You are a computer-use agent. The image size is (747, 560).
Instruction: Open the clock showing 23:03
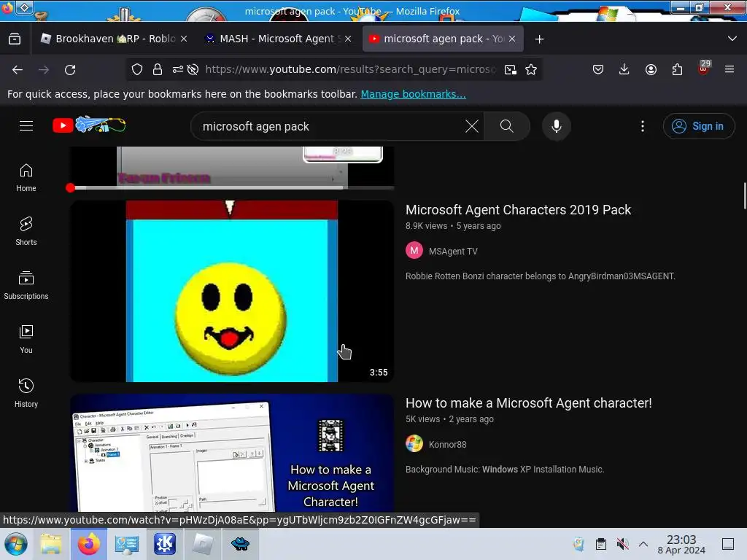tap(681, 544)
